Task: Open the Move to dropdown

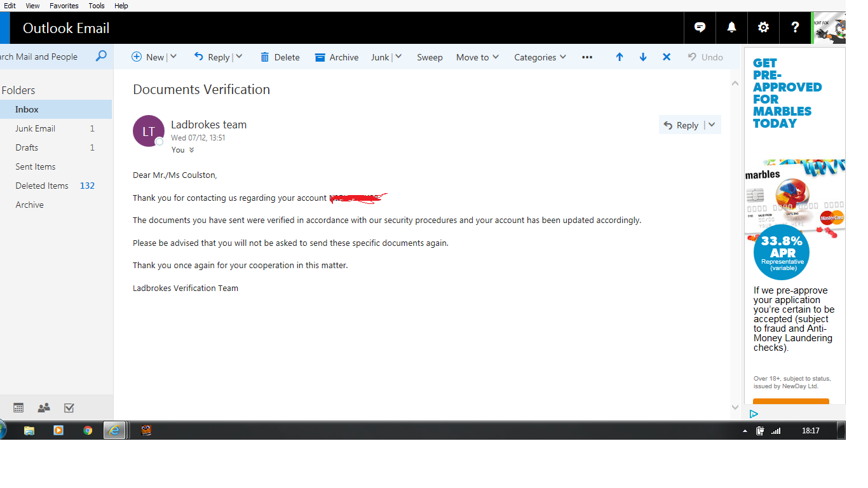Action: click(478, 57)
